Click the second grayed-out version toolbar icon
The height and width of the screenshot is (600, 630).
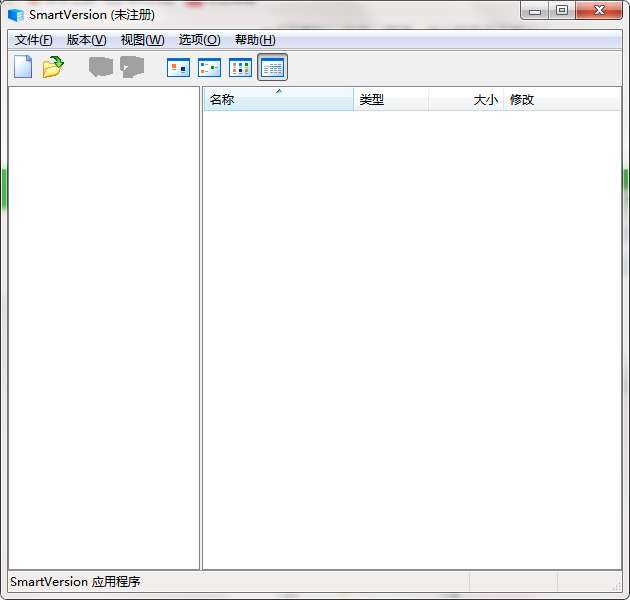pyautogui.click(x=132, y=67)
